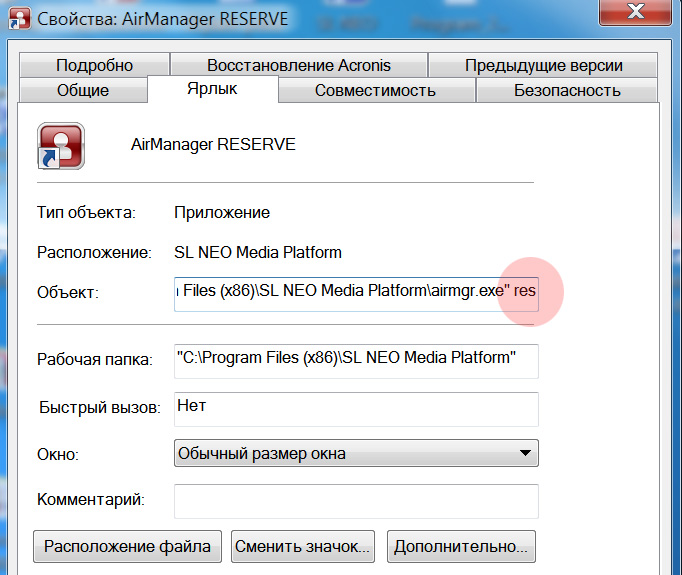Open Сменить значок dialog

(303, 546)
